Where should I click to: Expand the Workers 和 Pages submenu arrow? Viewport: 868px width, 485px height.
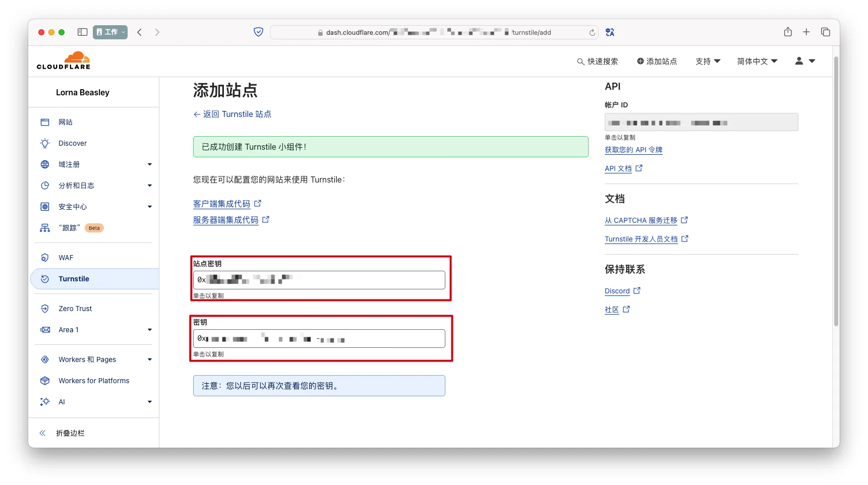pos(150,359)
